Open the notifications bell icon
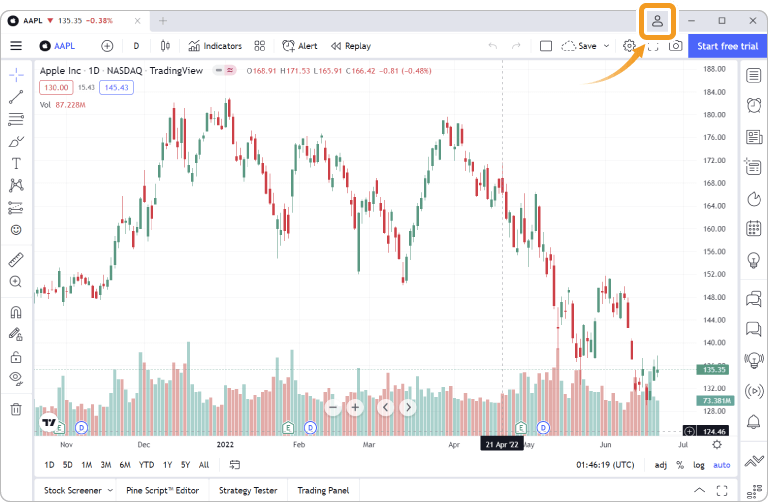 (754, 421)
